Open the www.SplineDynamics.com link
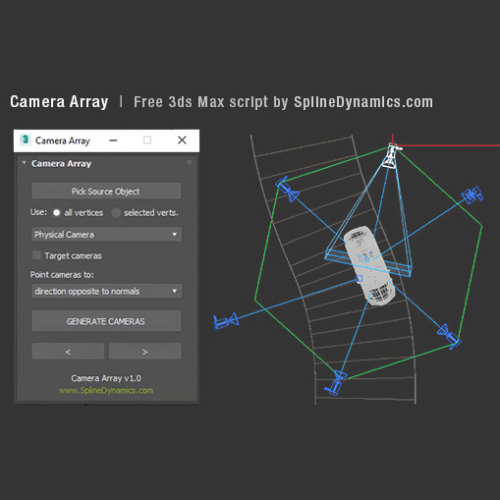The height and width of the screenshot is (500, 500). click(x=106, y=390)
